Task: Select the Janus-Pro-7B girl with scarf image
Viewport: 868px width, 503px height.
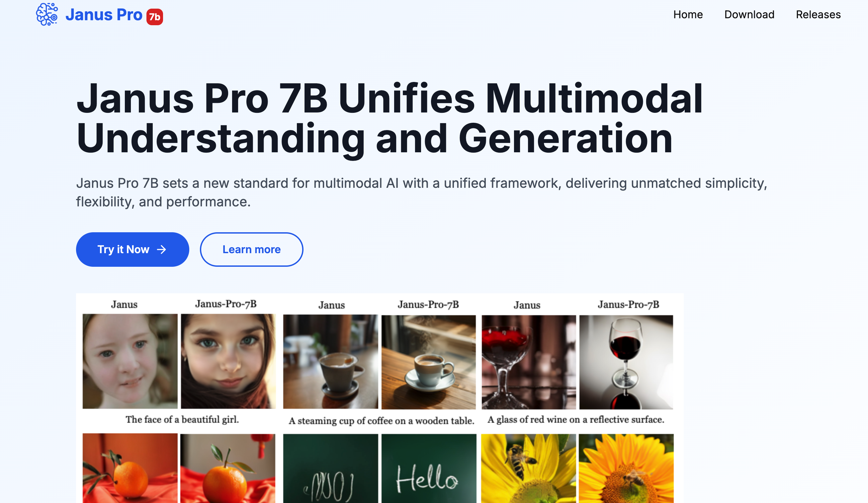Action: point(228,361)
